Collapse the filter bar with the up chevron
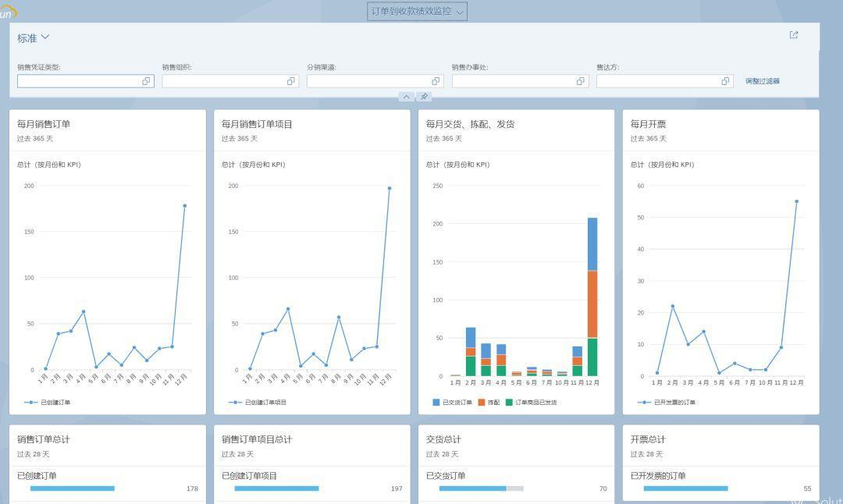The width and height of the screenshot is (843, 504). click(x=407, y=96)
